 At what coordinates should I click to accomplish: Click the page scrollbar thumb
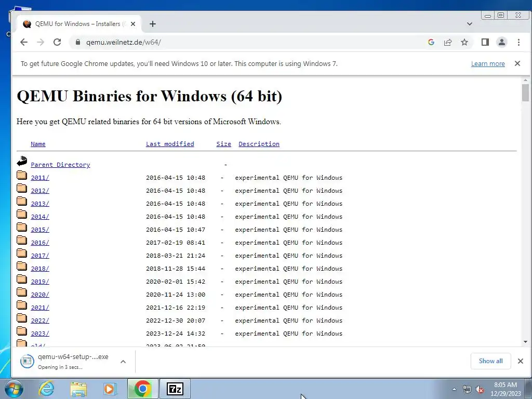(x=525, y=92)
